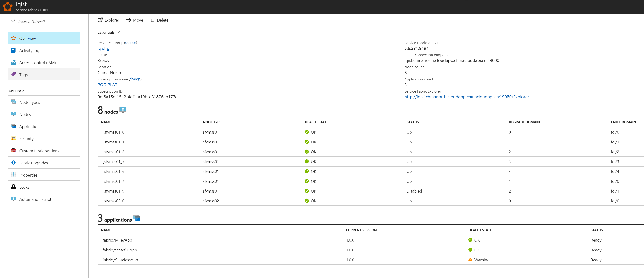Click the Explorer toolbar icon
Image resolution: width=644 pixels, height=278 pixels.
(x=100, y=20)
